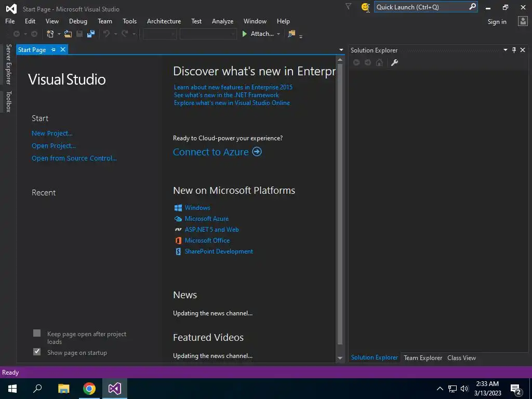This screenshot has width=532, height=399.
Task: Open the Debug menu
Action: pyautogui.click(x=78, y=21)
